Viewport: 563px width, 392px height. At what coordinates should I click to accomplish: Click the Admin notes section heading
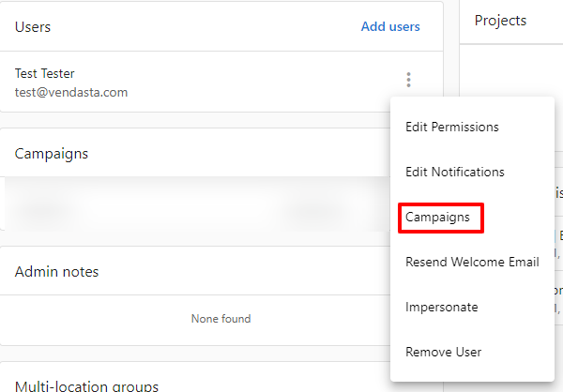click(56, 272)
